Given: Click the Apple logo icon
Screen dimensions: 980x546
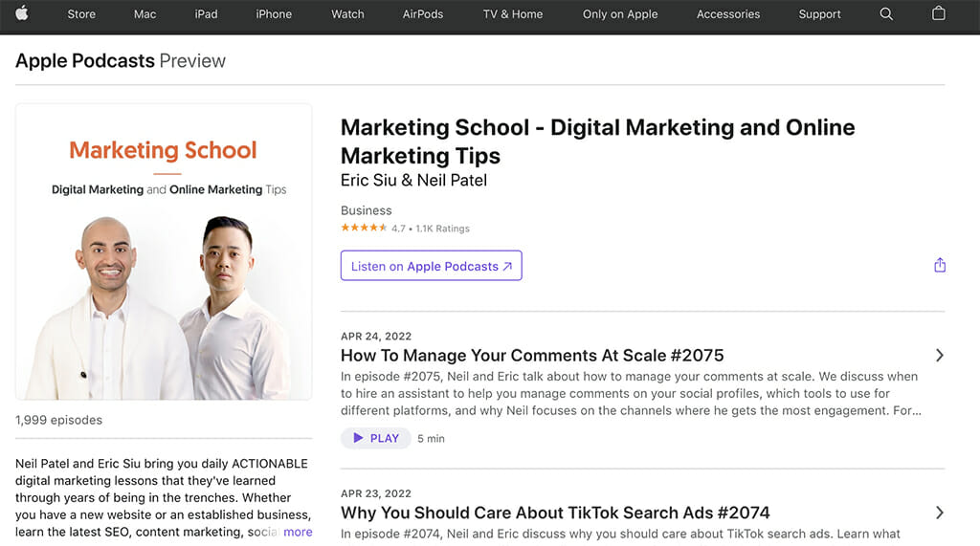Looking at the screenshot, I should pos(22,13).
